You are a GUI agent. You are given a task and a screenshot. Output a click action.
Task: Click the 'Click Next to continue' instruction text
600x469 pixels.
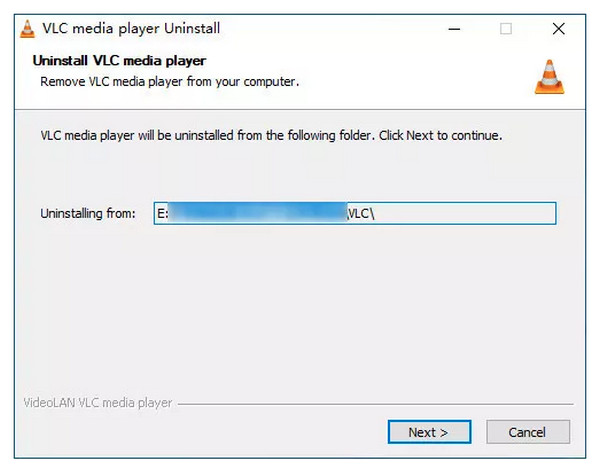(440, 136)
